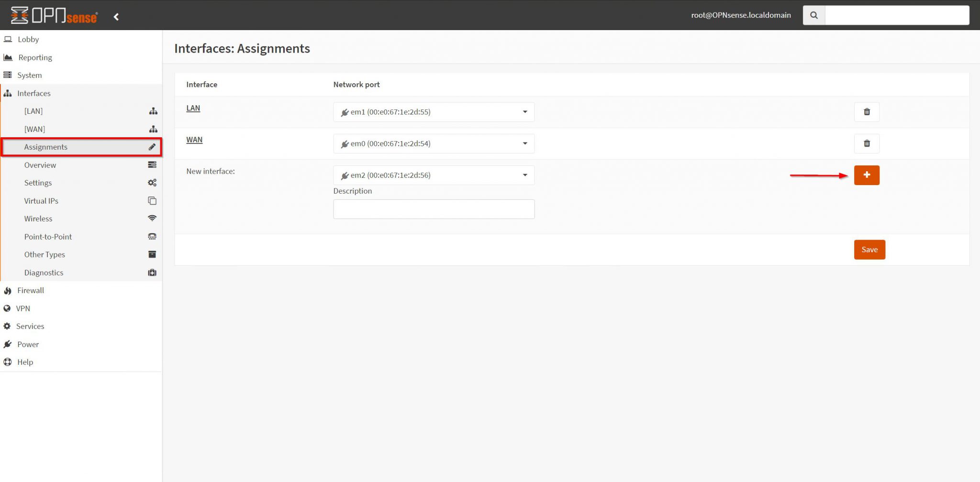
Task: Click the Wireless wifi icon
Action: (x=152, y=219)
